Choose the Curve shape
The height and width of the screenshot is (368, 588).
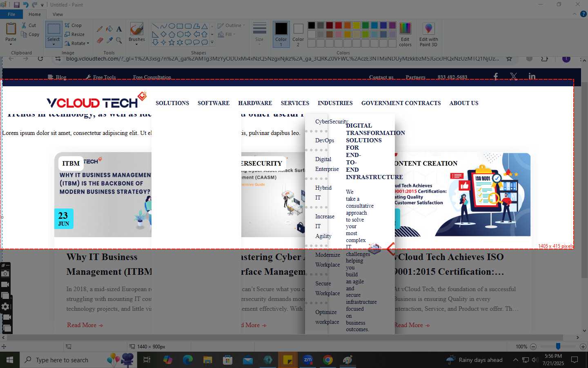[163, 26]
